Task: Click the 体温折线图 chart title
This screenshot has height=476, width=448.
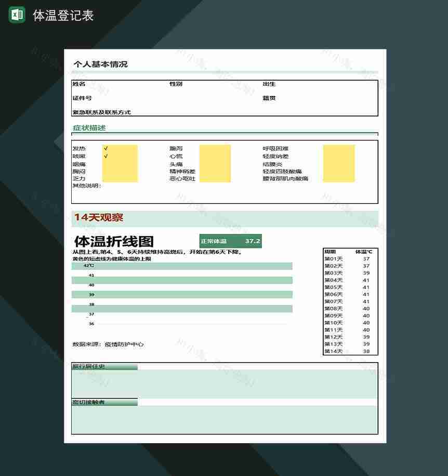Action: pyautogui.click(x=114, y=241)
